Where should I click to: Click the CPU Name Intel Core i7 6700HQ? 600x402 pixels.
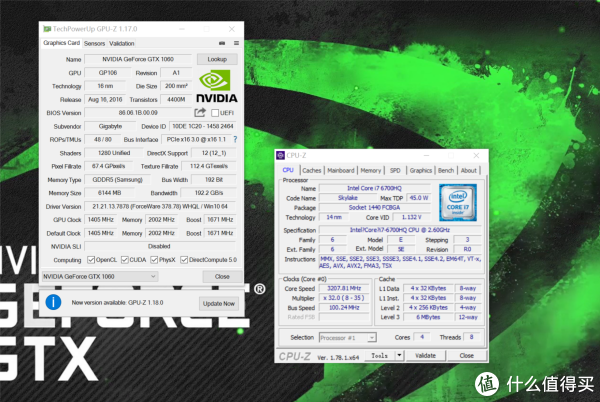click(x=375, y=188)
